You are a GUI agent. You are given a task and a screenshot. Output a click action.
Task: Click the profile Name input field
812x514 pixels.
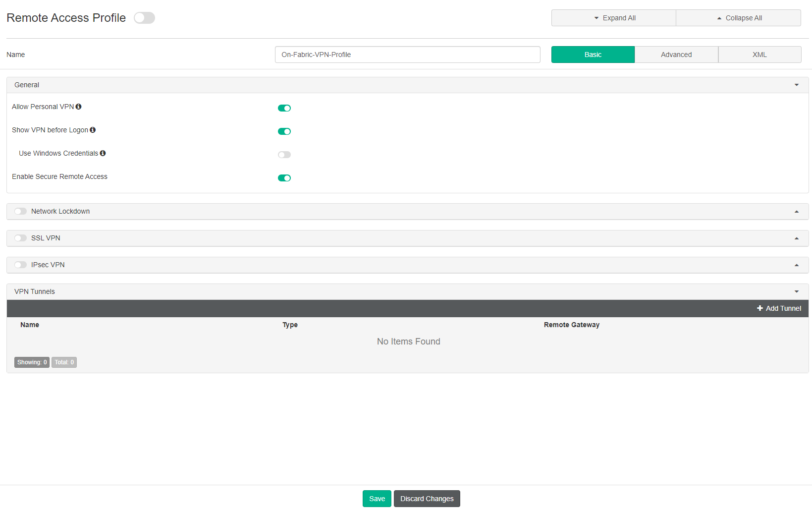[407, 55]
